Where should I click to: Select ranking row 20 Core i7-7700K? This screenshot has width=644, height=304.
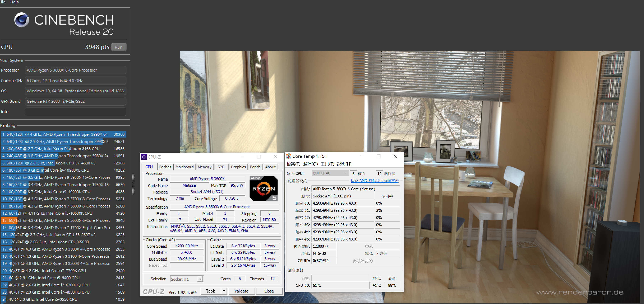point(63,271)
